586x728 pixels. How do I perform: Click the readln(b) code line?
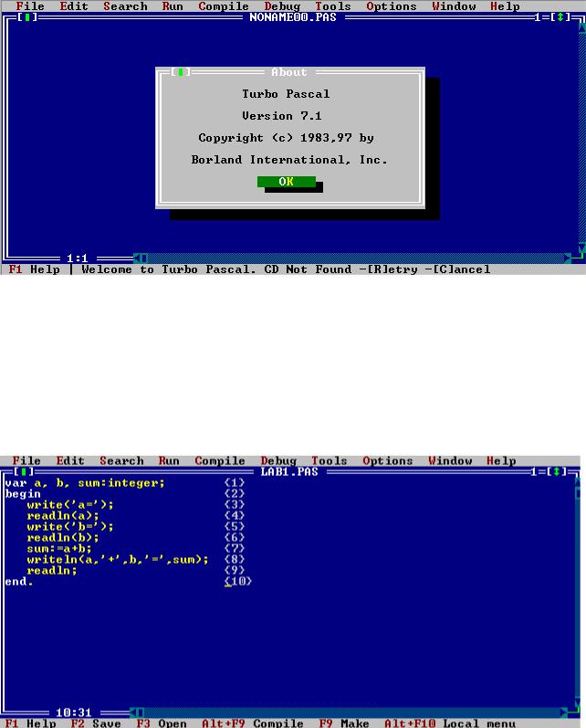(63, 538)
